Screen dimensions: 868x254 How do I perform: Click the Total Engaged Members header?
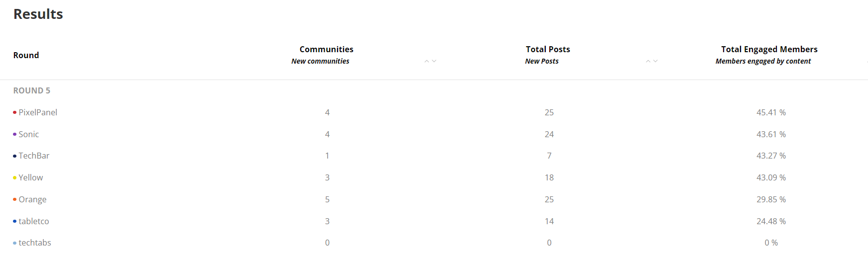tap(769, 49)
